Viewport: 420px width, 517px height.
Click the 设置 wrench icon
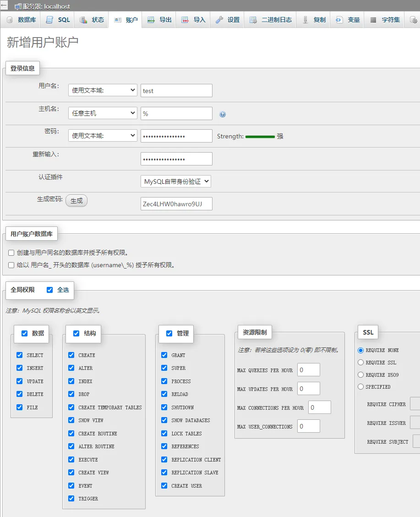tap(219, 20)
